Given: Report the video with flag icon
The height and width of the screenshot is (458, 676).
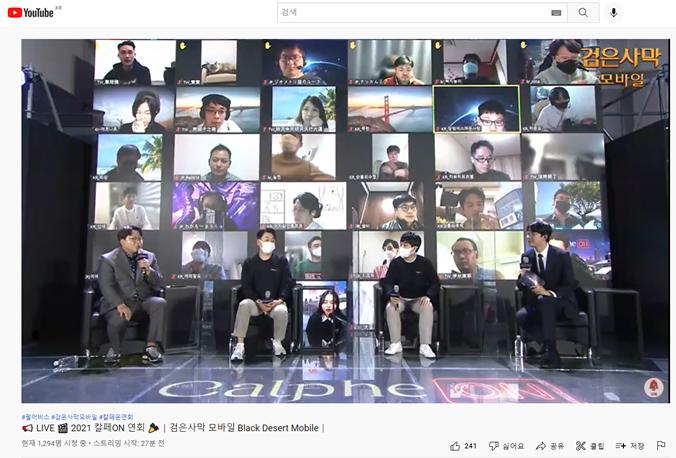Looking at the screenshot, I should pos(660,445).
